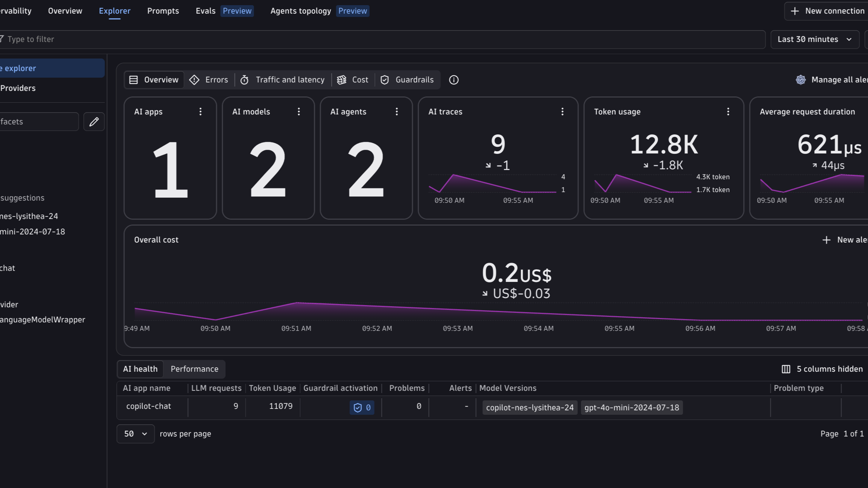This screenshot has height=488, width=868.
Task: Open the AI agents card three-dot menu
Action: pos(397,112)
